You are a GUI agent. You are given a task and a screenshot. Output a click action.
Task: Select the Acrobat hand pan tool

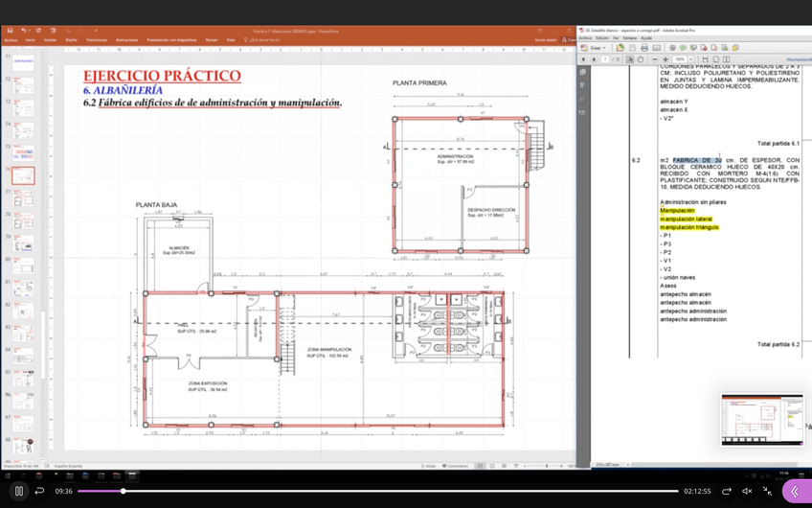(641, 59)
